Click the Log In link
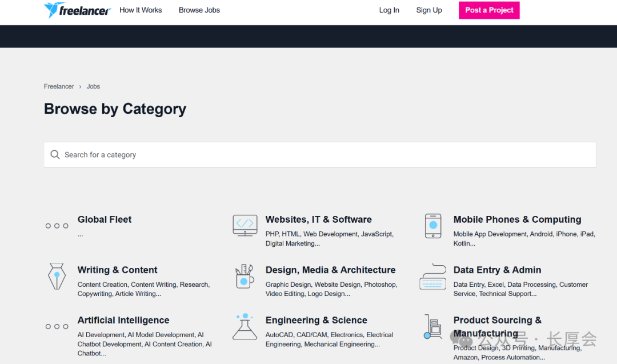The width and height of the screenshot is (617, 364). (x=389, y=10)
